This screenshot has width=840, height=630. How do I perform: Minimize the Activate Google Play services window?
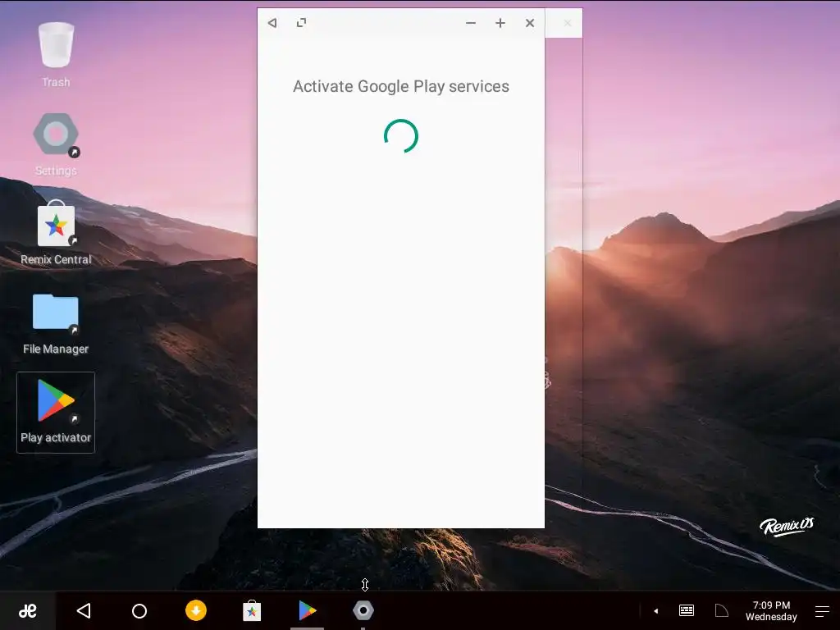tap(471, 23)
